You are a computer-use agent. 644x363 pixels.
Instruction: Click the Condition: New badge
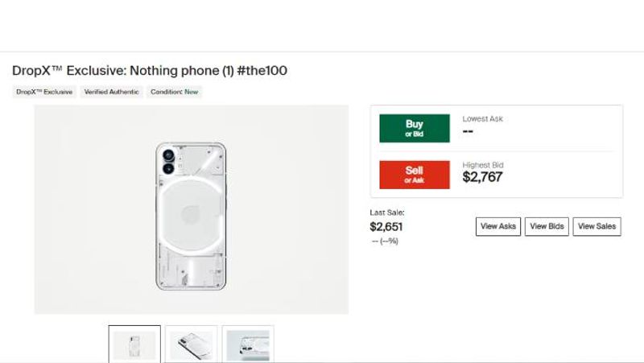(x=174, y=92)
